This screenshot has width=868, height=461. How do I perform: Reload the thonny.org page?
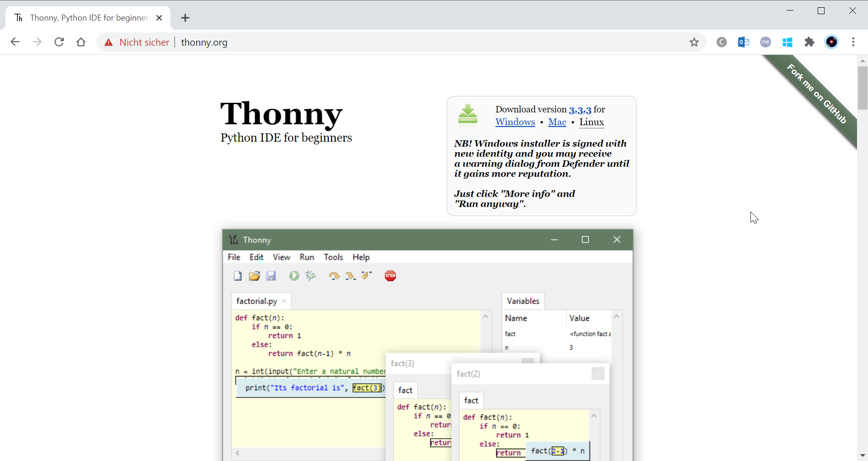tap(59, 42)
